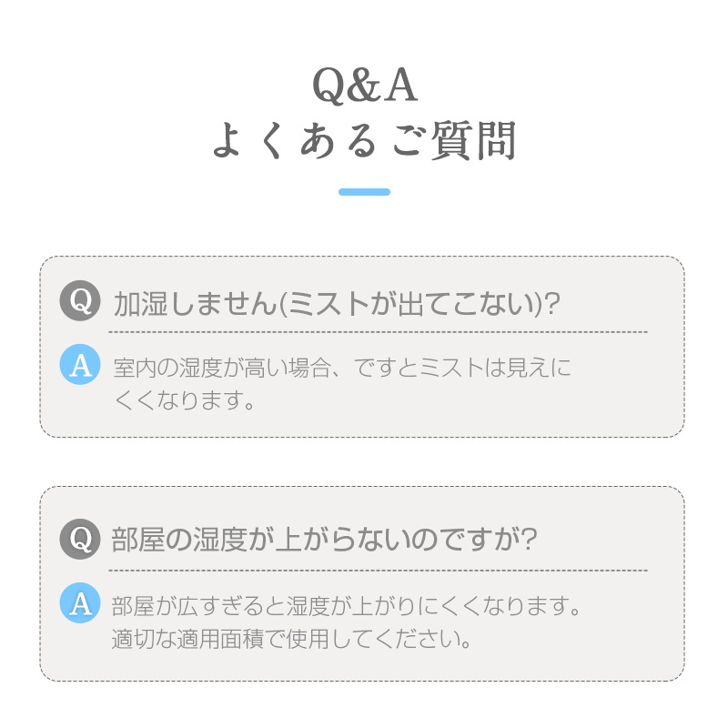Click the blue accent bar under the heading

tap(364, 192)
